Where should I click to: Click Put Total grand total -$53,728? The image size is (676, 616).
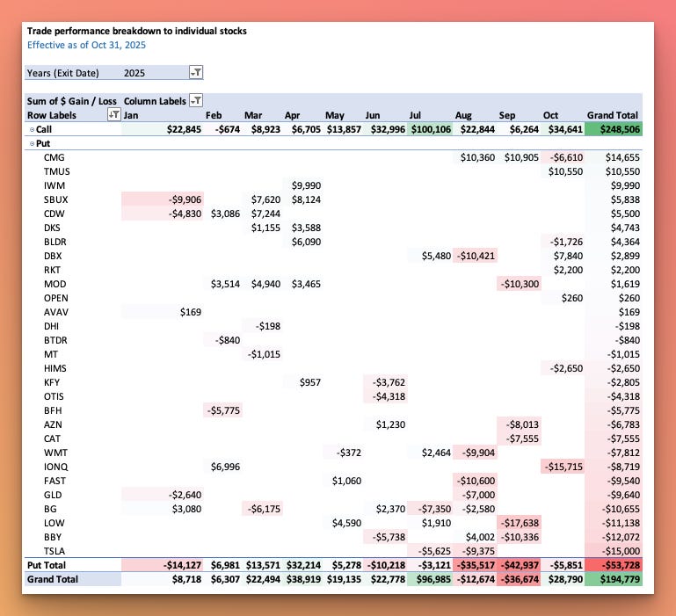click(621, 566)
